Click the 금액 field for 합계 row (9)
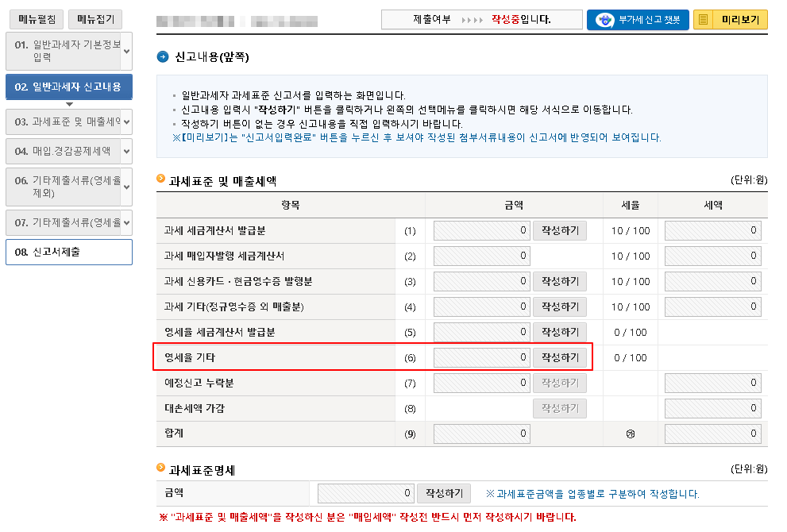787x532 pixels. [x=482, y=434]
